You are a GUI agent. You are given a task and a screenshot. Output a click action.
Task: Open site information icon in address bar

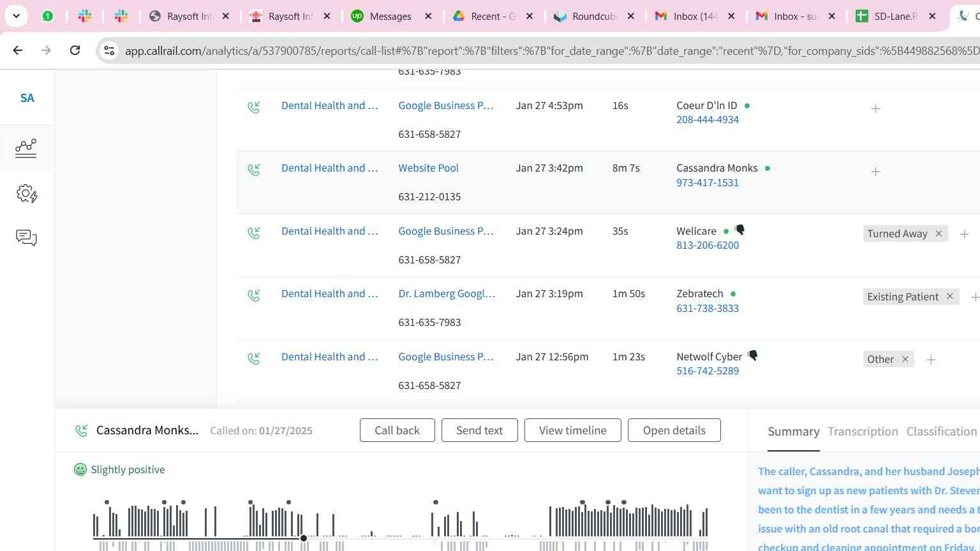(x=109, y=50)
